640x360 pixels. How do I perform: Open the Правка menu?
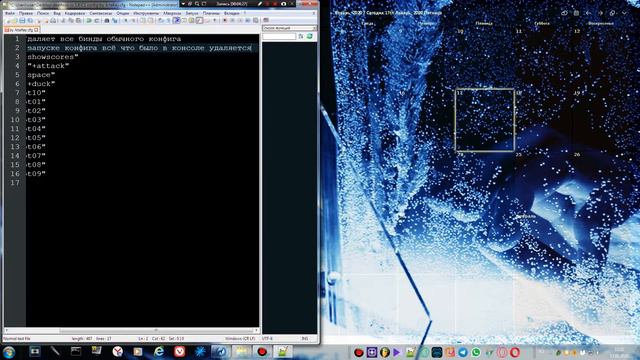click(26, 13)
